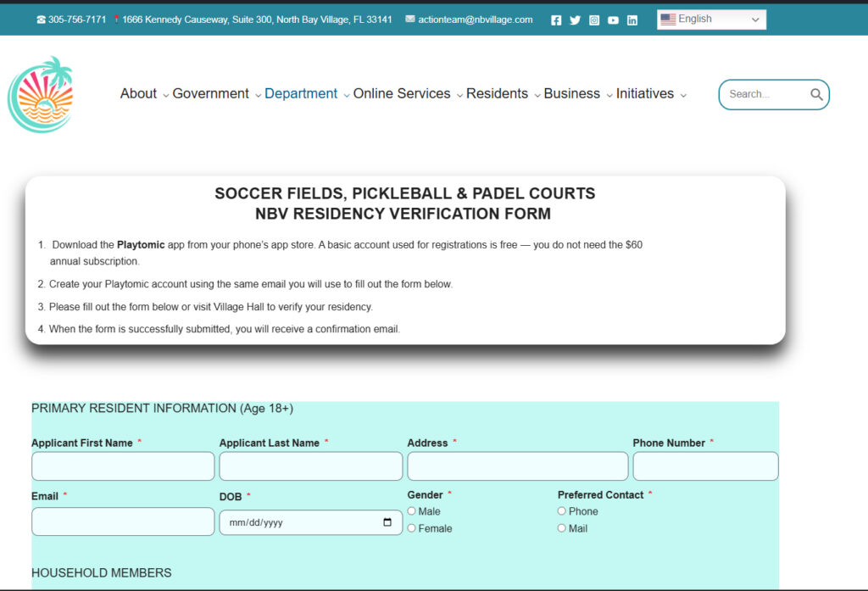Open the Facebook social icon

pos(556,20)
